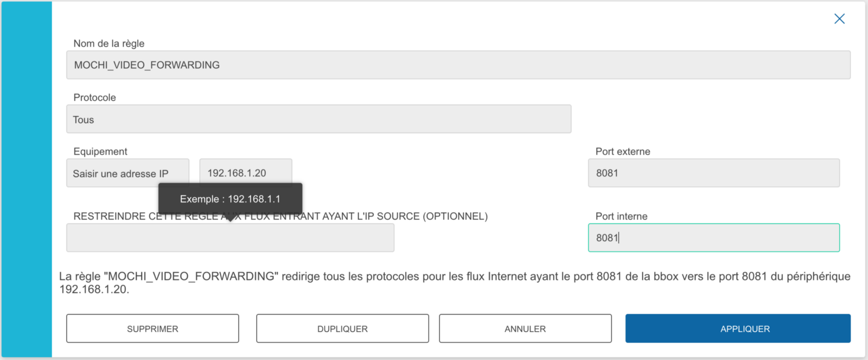
Task: Click the 'Exemple : 192.168.1.1' tooltip
Action: tap(230, 199)
